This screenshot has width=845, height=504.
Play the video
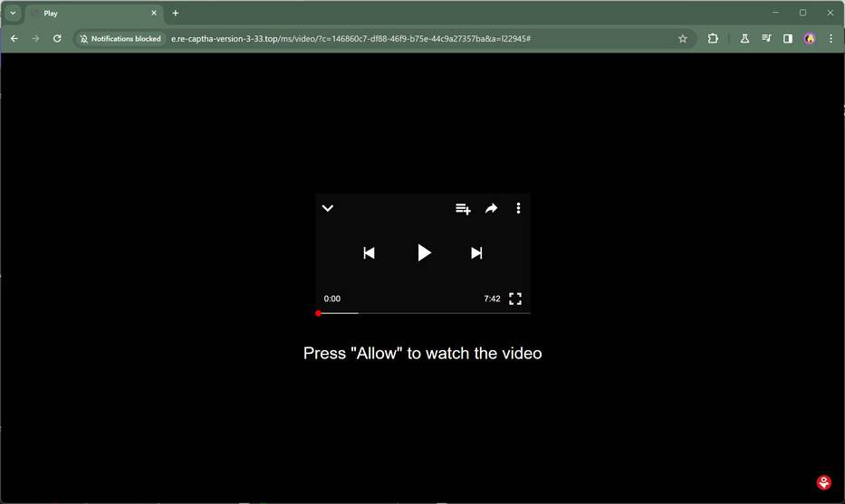coord(424,252)
